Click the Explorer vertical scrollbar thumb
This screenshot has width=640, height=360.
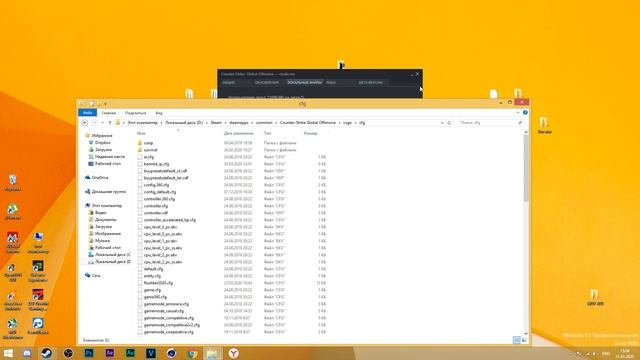pyautogui.click(x=526, y=168)
